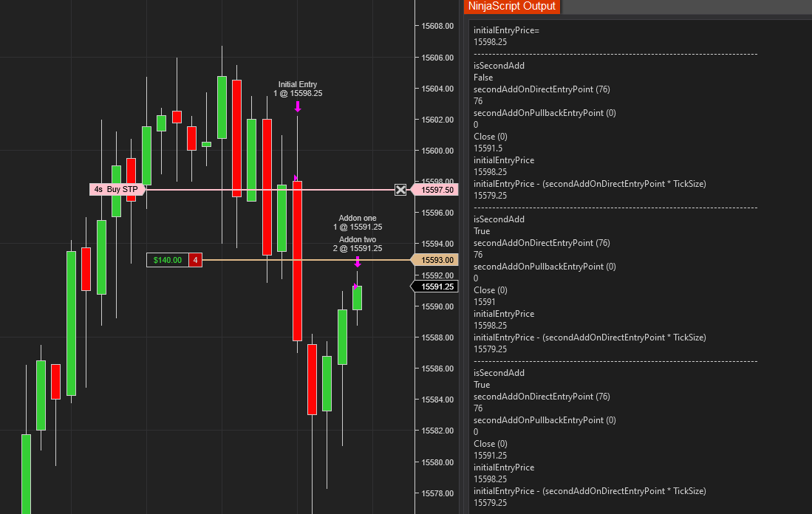Click the small magenta entry triangle on red candle

pyautogui.click(x=296, y=177)
